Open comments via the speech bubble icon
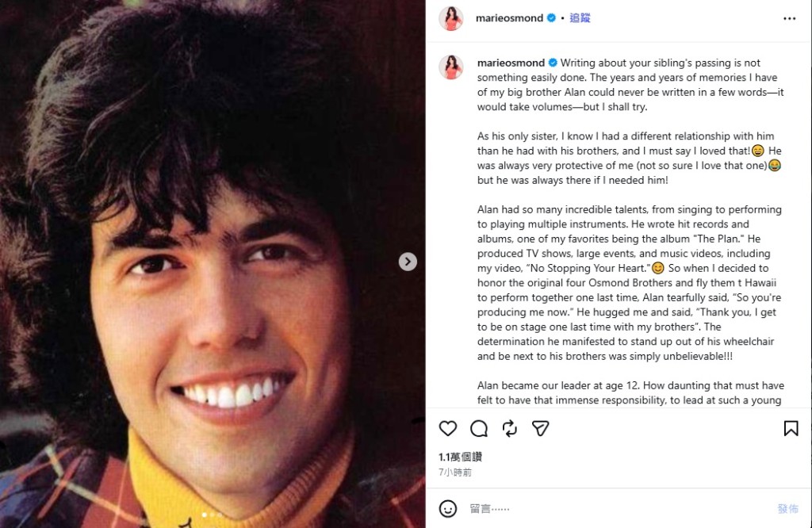 [479, 429]
